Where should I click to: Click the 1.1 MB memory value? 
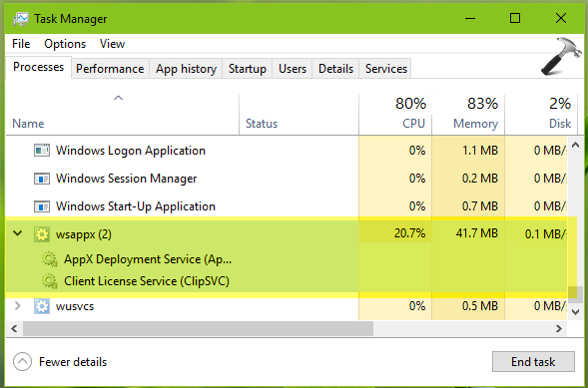(x=480, y=151)
